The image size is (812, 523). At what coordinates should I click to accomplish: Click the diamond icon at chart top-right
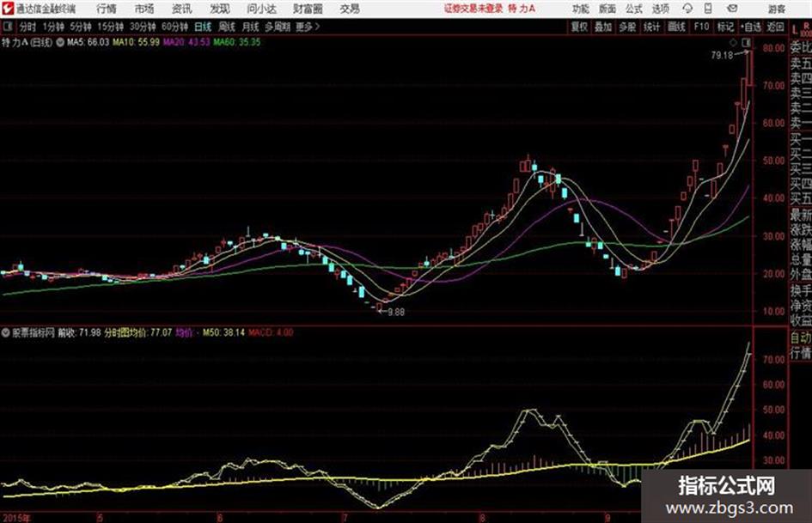[733, 42]
